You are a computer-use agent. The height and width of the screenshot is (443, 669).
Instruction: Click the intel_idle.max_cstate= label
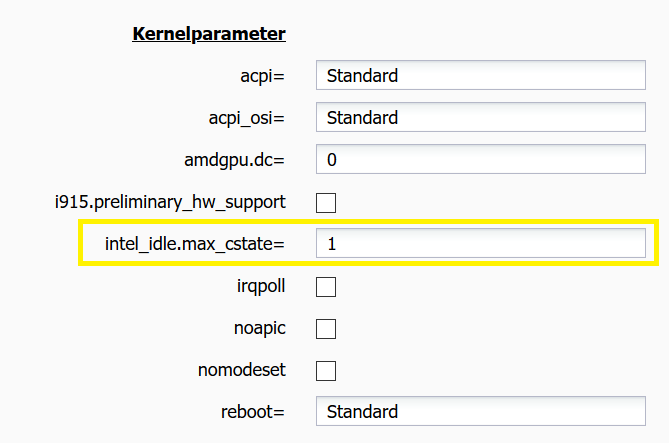pos(195,244)
